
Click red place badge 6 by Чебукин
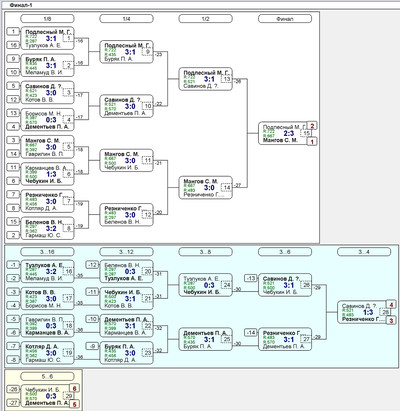pyautogui.click(x=75, y=388)
